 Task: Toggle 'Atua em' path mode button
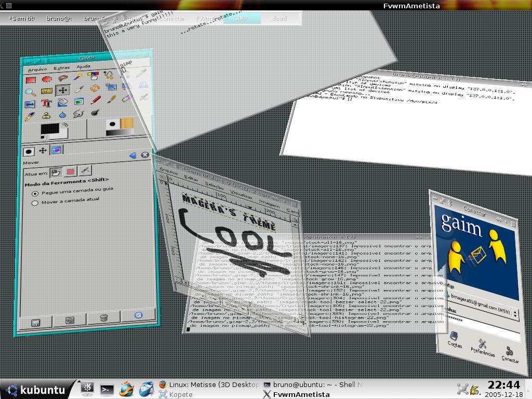pos(85,170)
